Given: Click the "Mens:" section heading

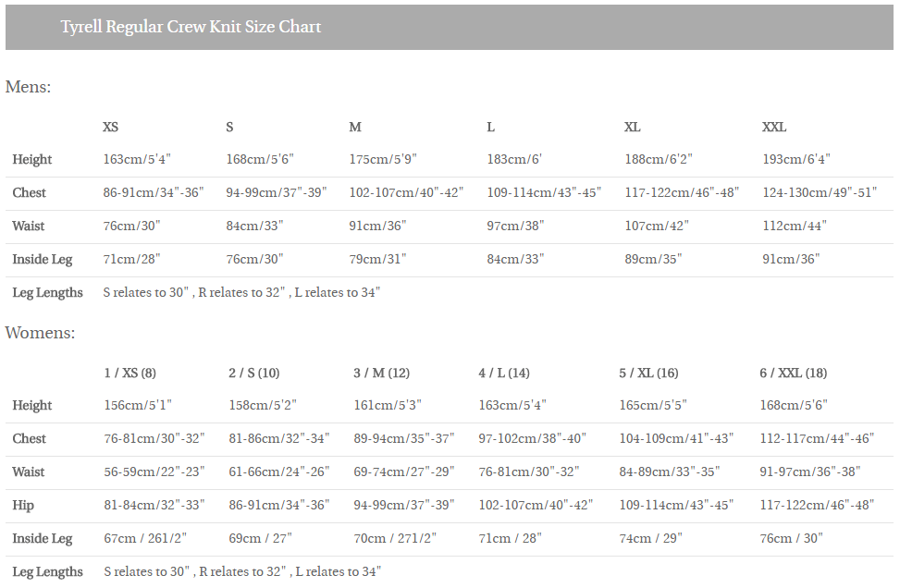Looking at the screenshot, I should [28, 87].
